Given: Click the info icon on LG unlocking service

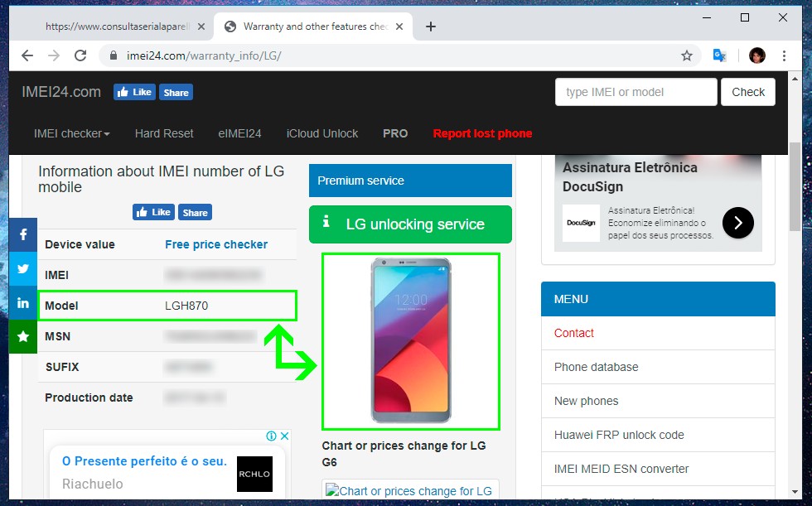Looking at the screenshot, I should tap(326, 221).
